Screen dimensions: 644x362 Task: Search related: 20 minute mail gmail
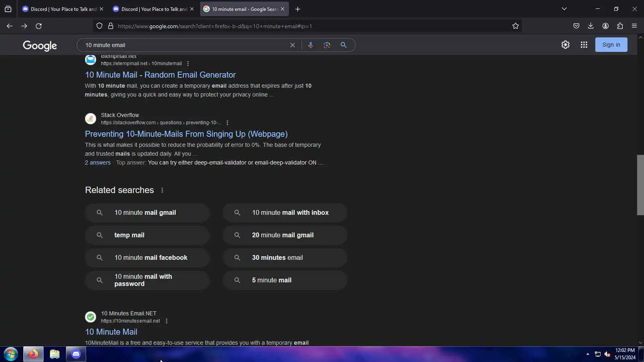(x=285, y=235)
